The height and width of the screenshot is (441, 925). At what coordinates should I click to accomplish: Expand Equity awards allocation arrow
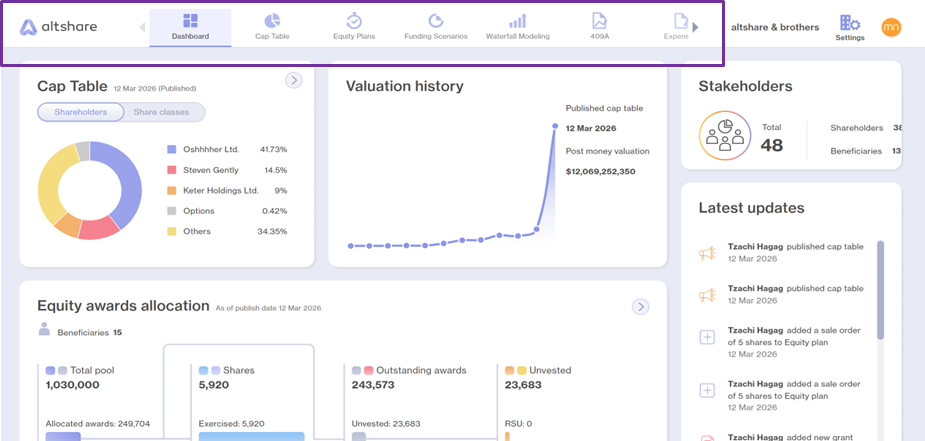click(640, 307)
